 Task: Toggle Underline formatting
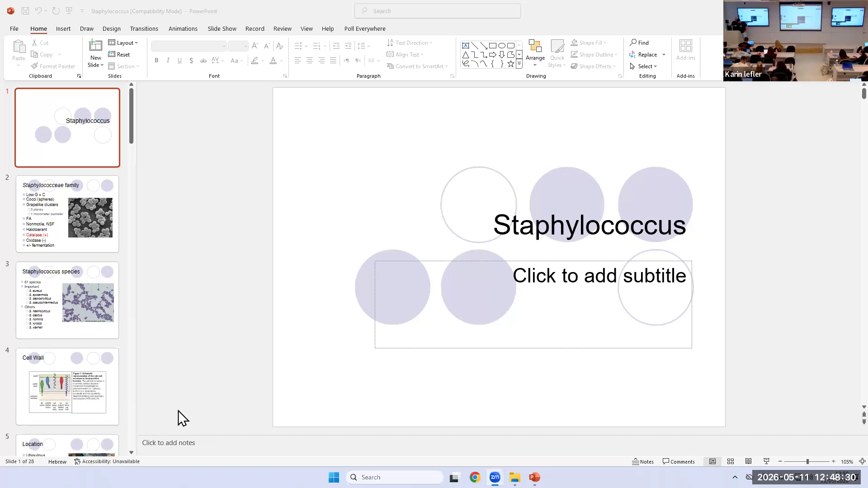(x=179, y=61)
